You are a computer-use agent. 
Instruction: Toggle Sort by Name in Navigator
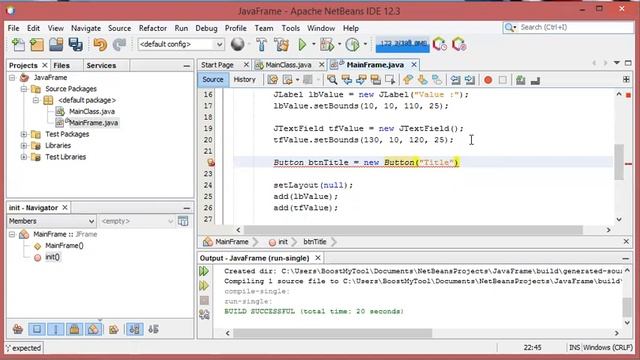134,329
